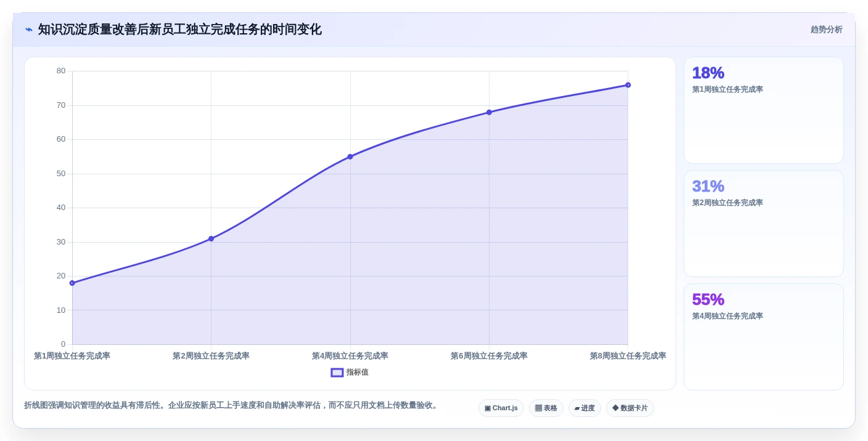Click the 第2周独立任务完成率 caption under 31%
This screenshot has height=441, width=868.
727,203
